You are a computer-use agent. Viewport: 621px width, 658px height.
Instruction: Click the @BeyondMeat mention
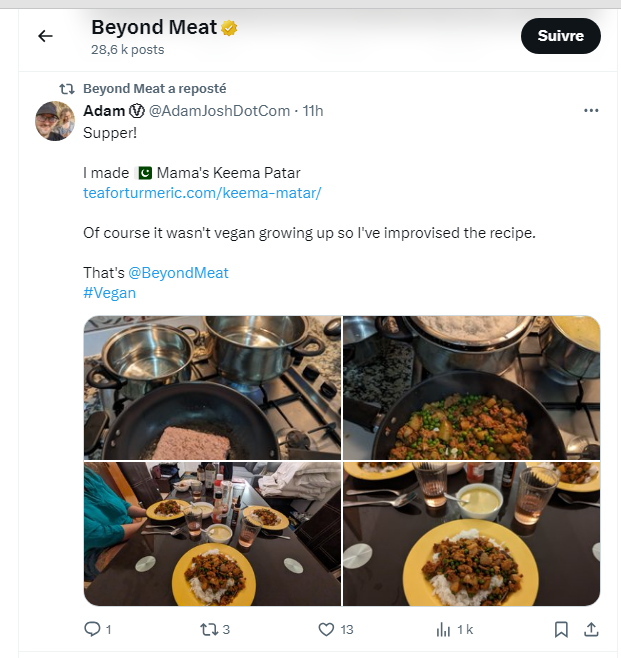(178, 273)
